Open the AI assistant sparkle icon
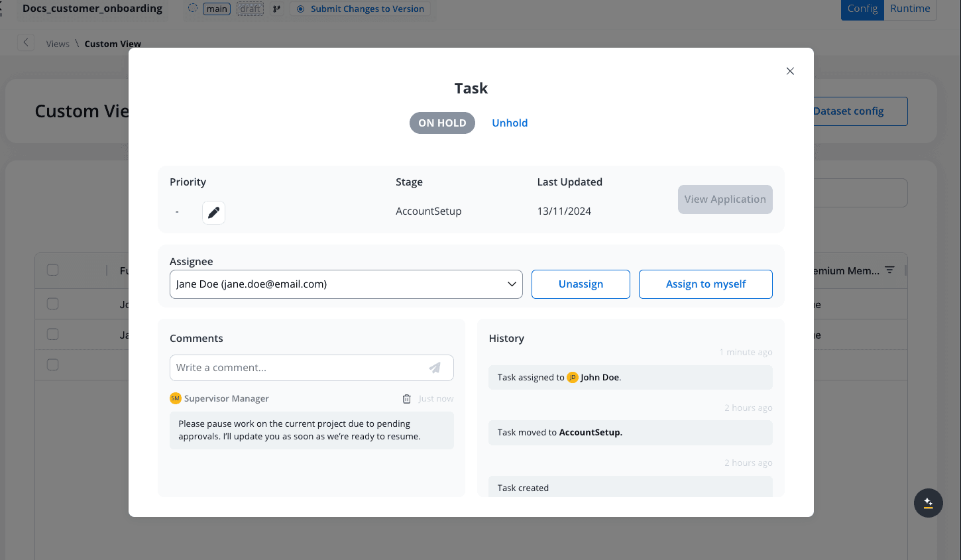This screenshot has width=961, height=560. (928, 503)
